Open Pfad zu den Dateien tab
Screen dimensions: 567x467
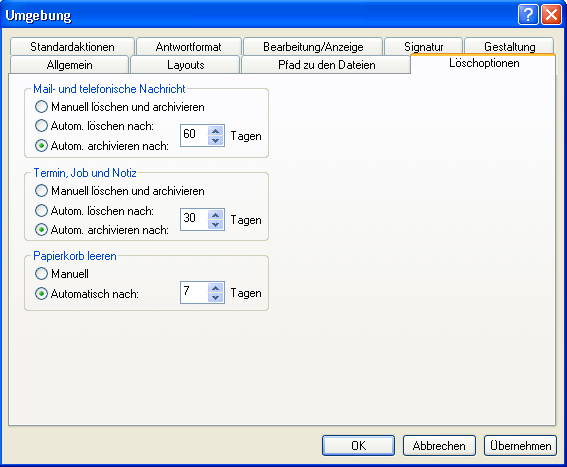click(x=327, y=65)
